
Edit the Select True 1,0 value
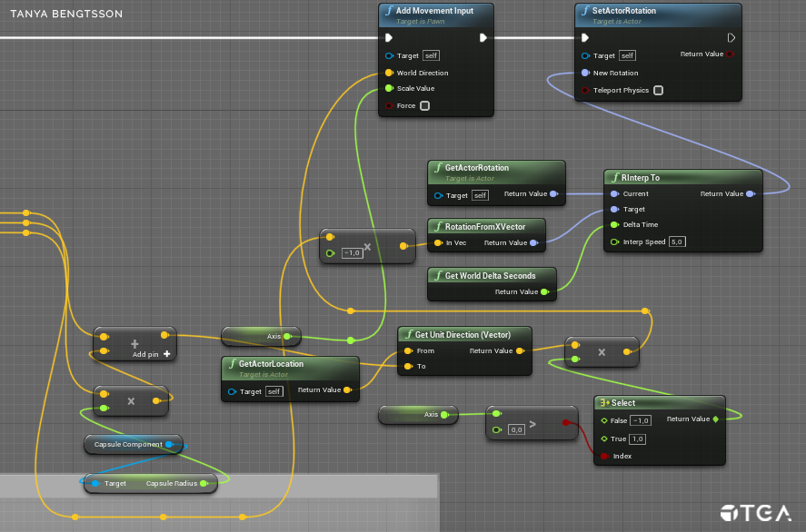coord(637,439)
